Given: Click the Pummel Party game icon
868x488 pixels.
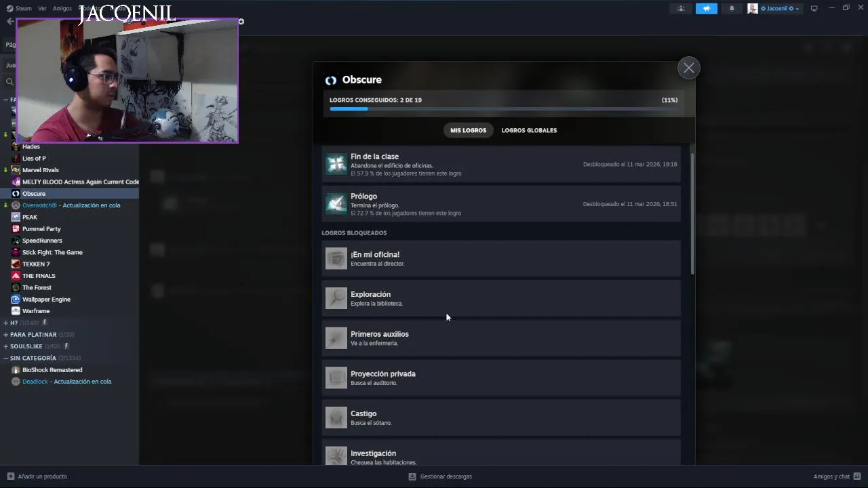Looking at the screenshot, I should 16,228.
